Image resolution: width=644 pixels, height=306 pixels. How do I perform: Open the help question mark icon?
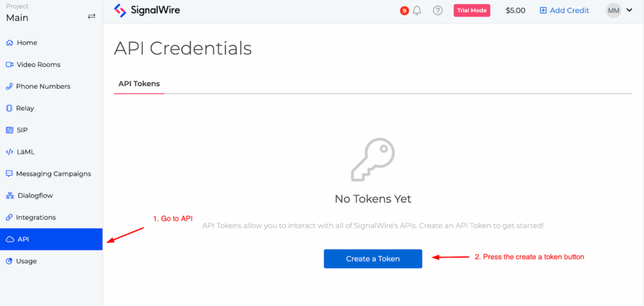[438, 11]
